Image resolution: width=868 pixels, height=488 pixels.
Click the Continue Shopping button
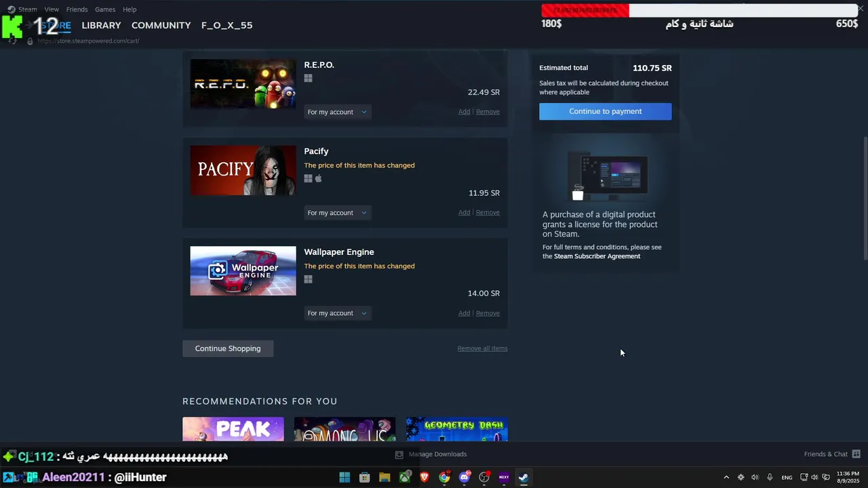coord(228,348)
